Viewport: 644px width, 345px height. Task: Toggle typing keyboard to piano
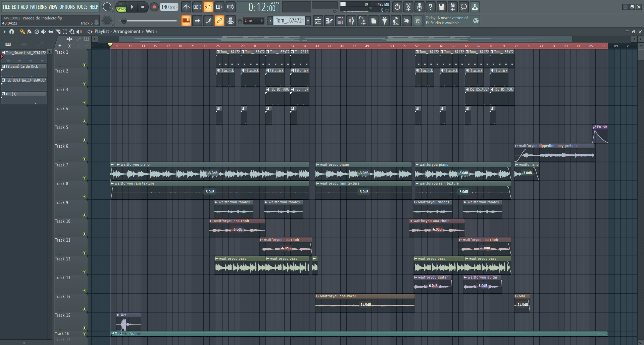[186, 21]
